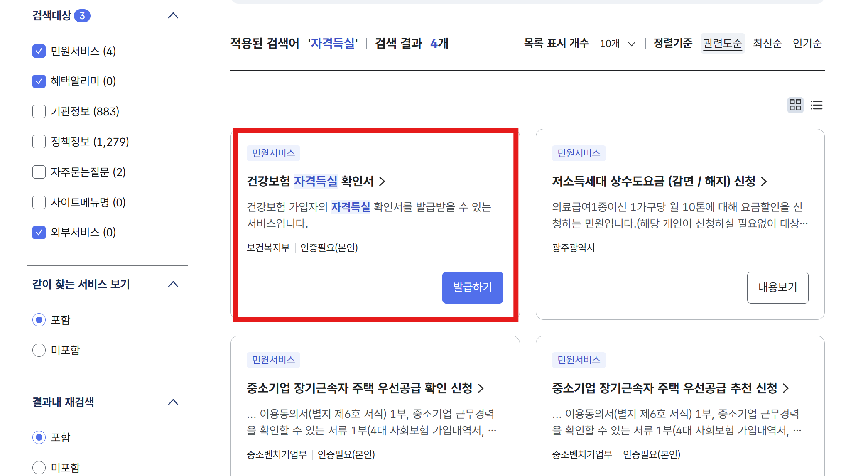Click 민원서비스 tag on 우선공급 추천 card
Screen dimensions: 868x476
point(579,360)
